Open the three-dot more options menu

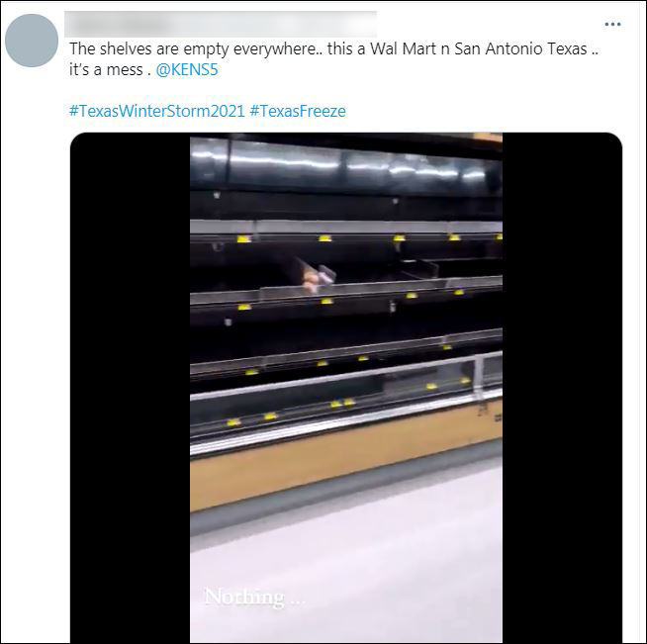click(612, 25)
